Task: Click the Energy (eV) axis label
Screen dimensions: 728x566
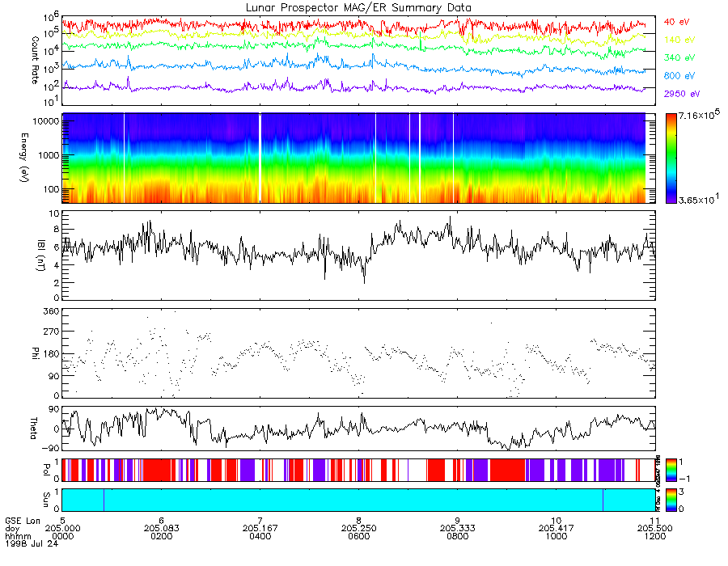Action: click(x=24, y=158)
